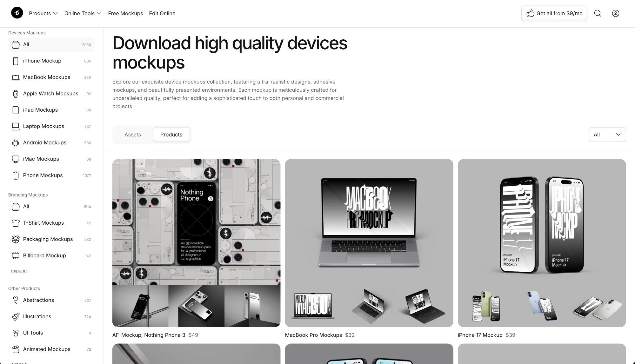Select the Packaging Mockups box icon
Viewport: 635px width, 364px height.
[x=15, y=239]
